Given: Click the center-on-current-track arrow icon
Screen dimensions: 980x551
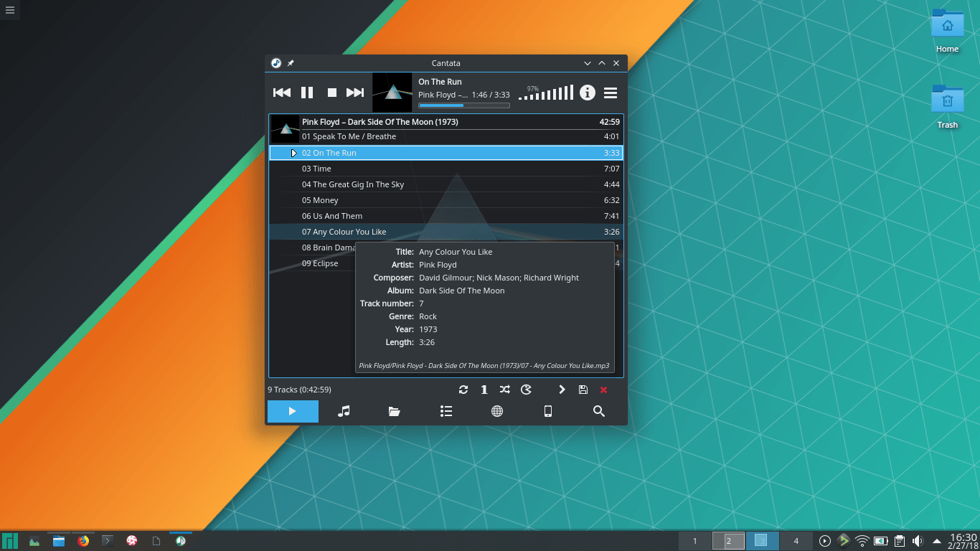Looking at the screenshot, I should 562,390.
